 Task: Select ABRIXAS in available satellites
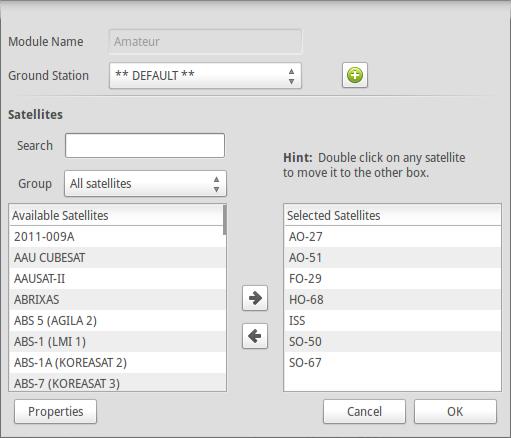117,300
